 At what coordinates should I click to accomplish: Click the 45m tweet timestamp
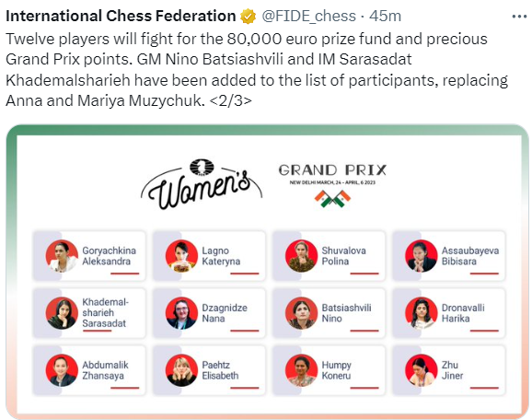[385, 16]
